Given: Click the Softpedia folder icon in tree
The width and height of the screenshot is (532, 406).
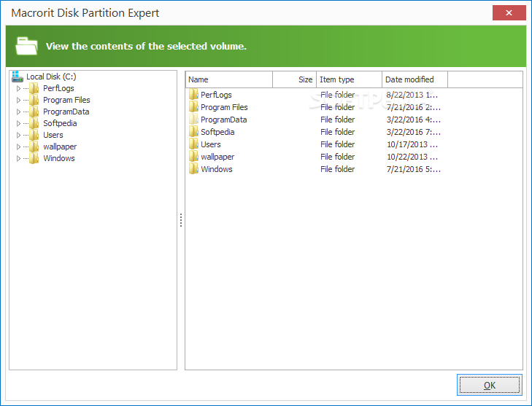Looking at the screenshot, I should (x=34, y=123).
